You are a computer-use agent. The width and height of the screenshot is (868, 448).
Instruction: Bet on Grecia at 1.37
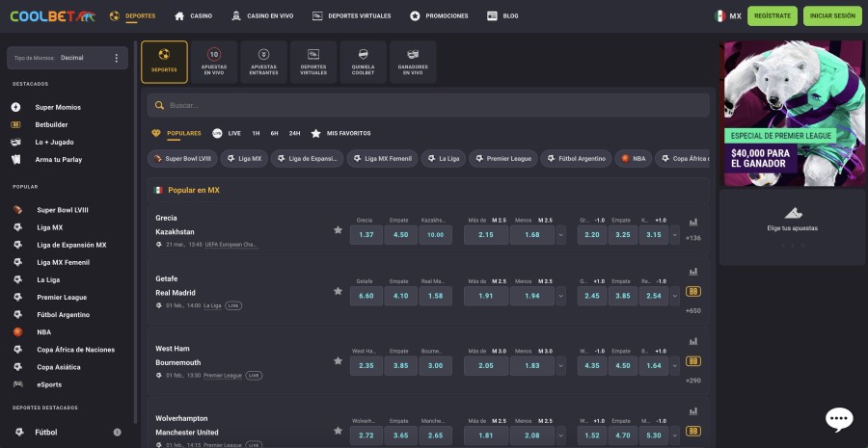pos(366,235)
